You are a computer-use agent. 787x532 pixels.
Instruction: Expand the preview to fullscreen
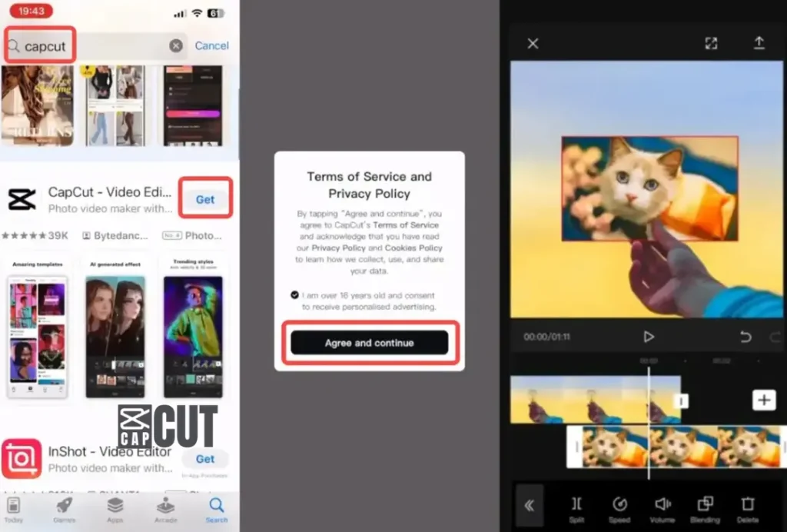[711, 43]
